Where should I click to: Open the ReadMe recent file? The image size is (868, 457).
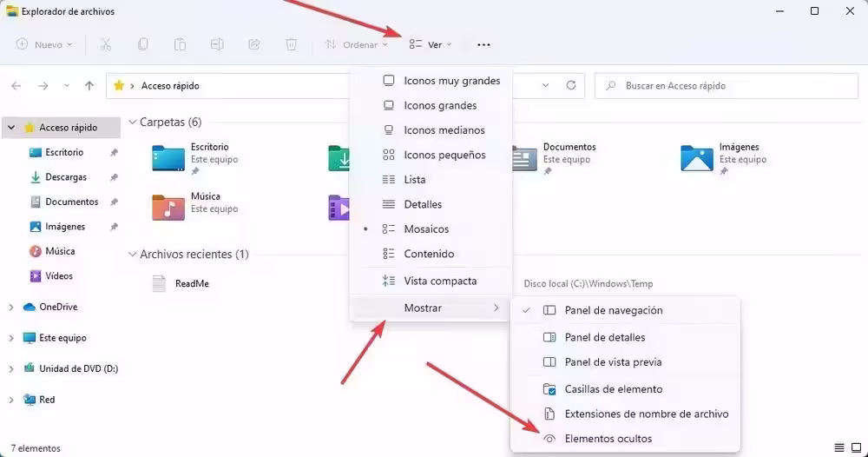191,283
